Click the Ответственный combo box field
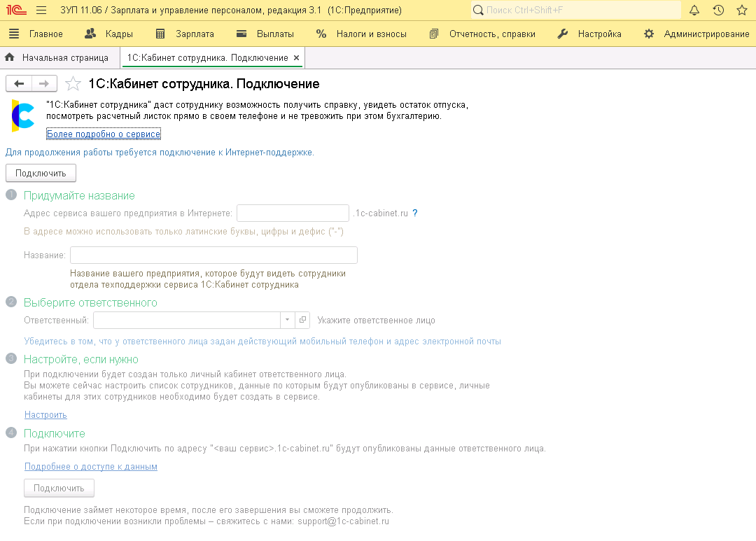This screenshot has height=541, width=756. point(187,320)
